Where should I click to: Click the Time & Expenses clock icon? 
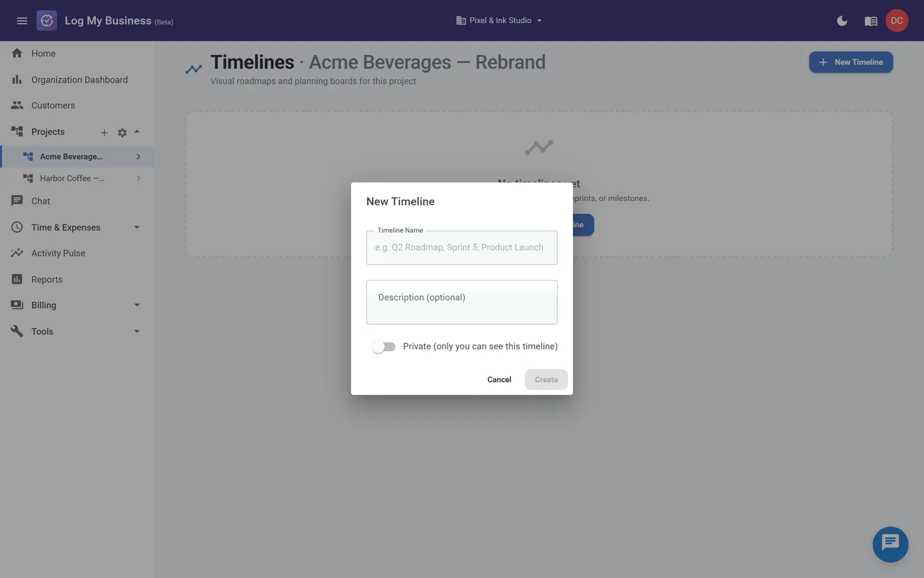click(17, 227)
